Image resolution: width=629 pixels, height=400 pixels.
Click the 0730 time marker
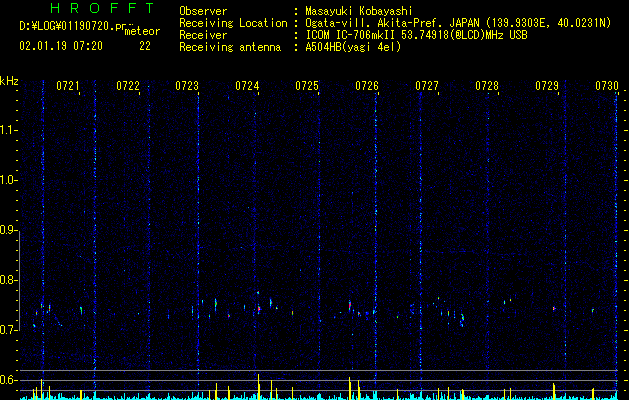[x=607, y=86]
